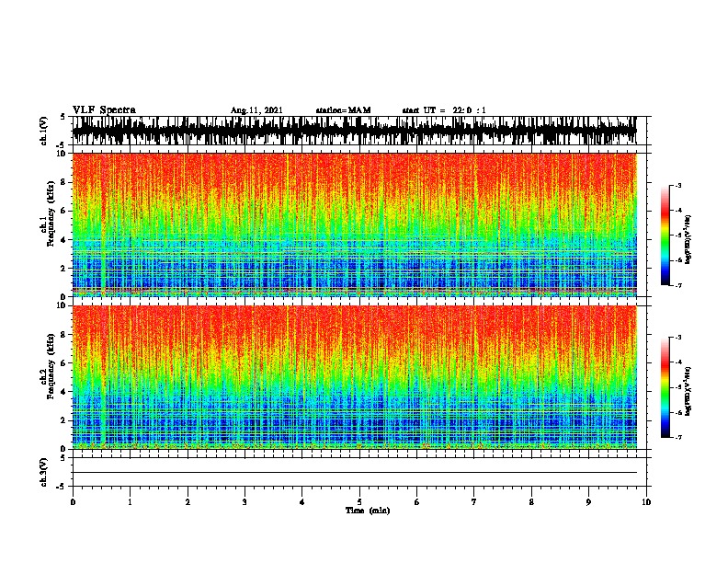Click the "ch.1(V)" axis label at top
The width and height of the screenshot is (728, 563).
[43, 131]
